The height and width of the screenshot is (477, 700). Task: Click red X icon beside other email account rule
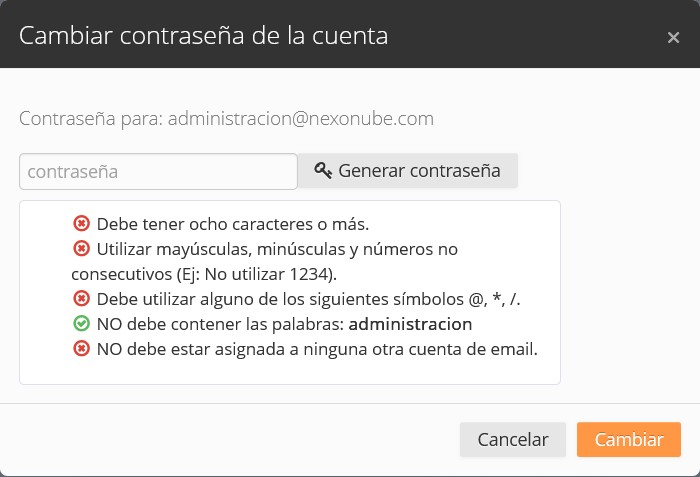click(81, 349)
